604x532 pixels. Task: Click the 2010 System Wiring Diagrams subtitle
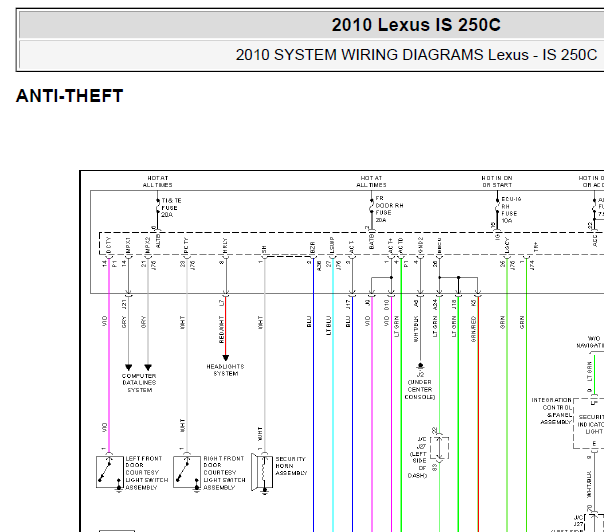point(416,55)
